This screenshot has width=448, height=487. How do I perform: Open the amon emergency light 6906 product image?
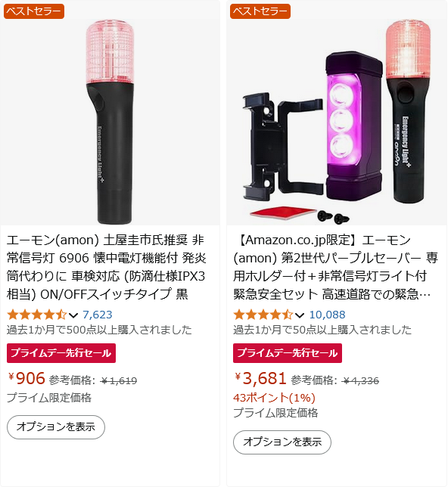110,122
